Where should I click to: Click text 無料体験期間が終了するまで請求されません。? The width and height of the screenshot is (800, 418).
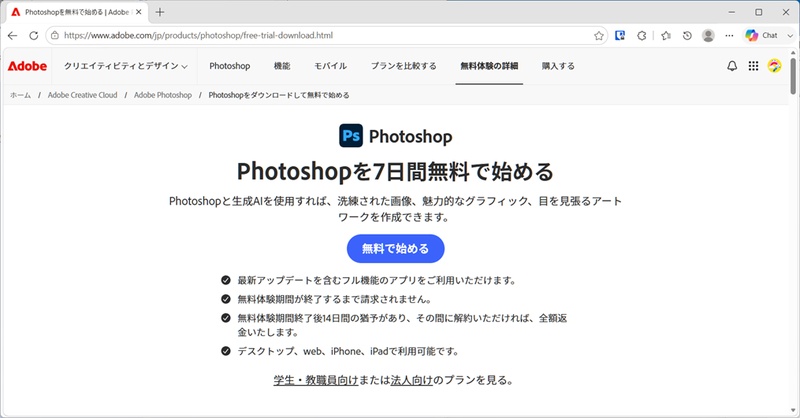tap(335, 299)
